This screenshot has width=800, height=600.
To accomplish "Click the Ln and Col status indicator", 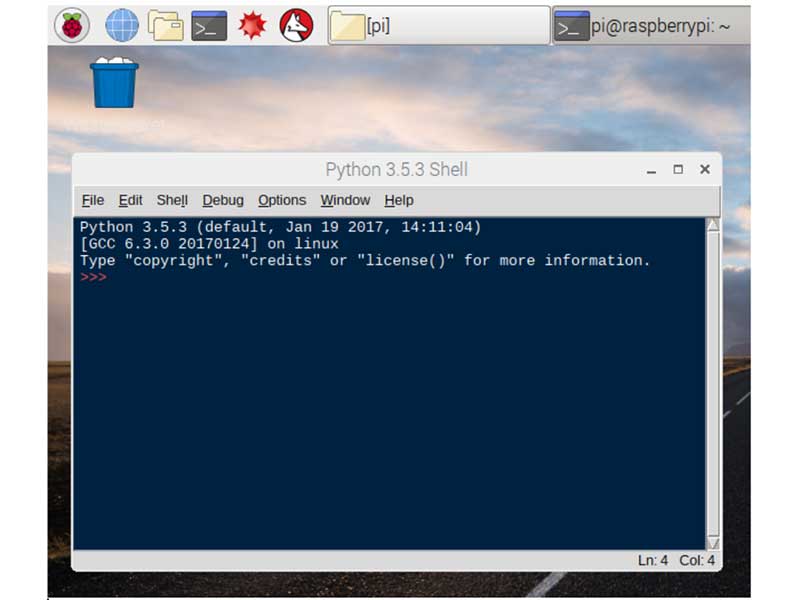I will pyautogui.click(x=675, y=561).
